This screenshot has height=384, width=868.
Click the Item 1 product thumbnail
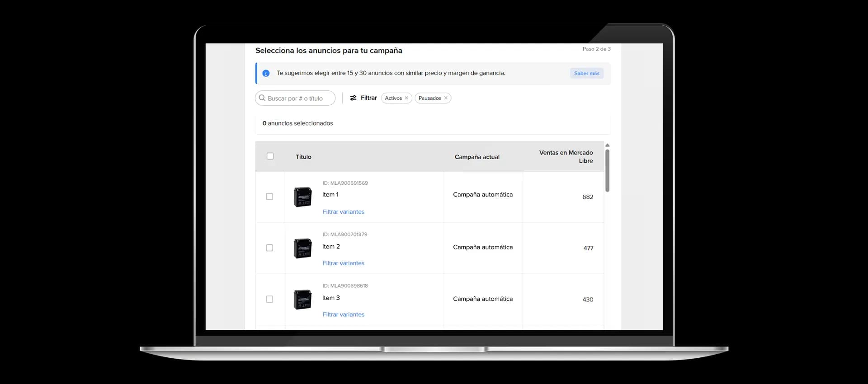click(x=302, y=197)
